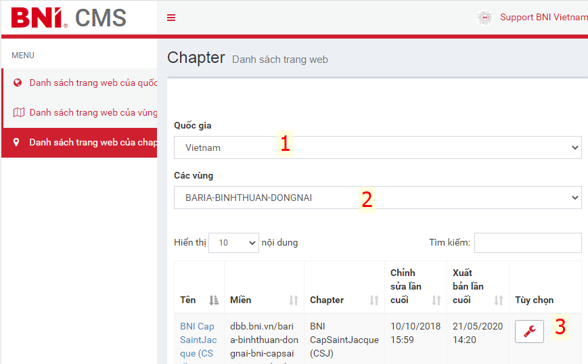The width and height of the screenshot is (588, 364).
Task: Click the date 10/10/2018 15:59
Action: [x=415, y=333]
